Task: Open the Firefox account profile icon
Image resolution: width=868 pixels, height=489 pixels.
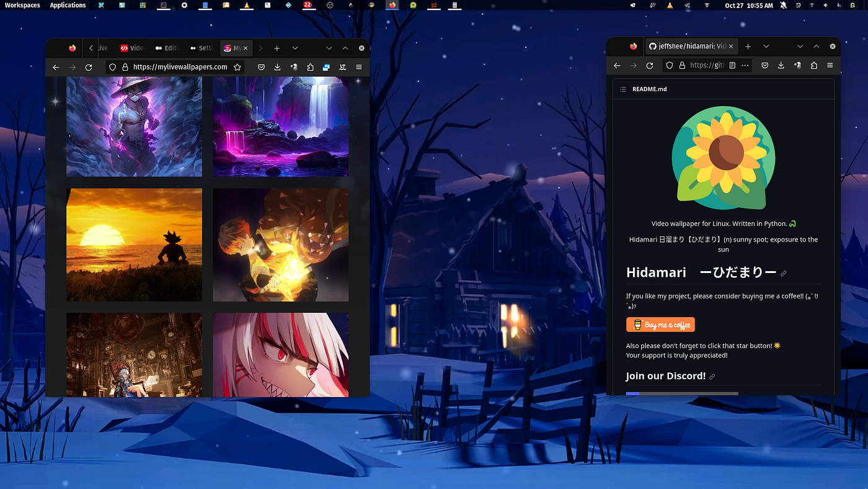Action: pos(294,66)
